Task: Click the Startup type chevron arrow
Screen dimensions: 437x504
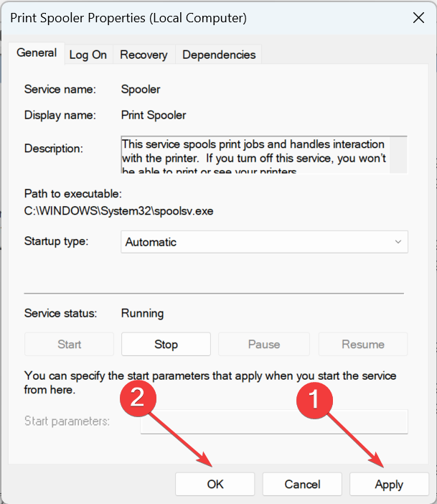Action: tap(398, 242)
